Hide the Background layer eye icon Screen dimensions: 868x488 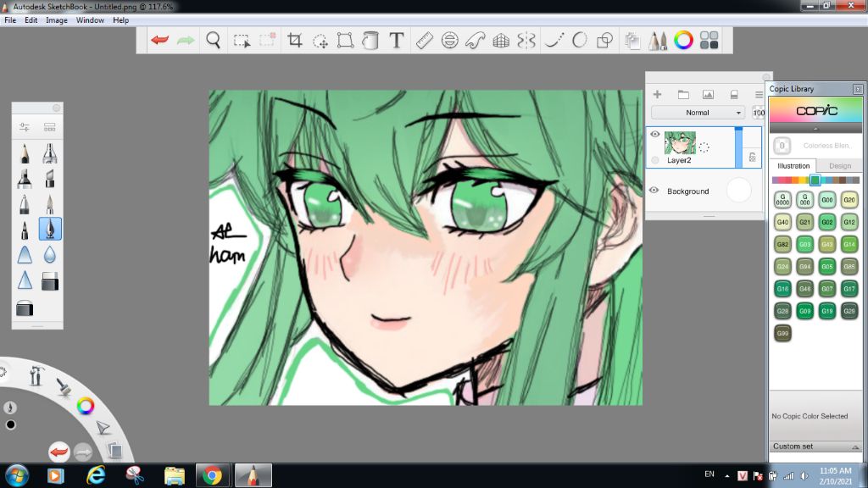(x=654, y=191)
